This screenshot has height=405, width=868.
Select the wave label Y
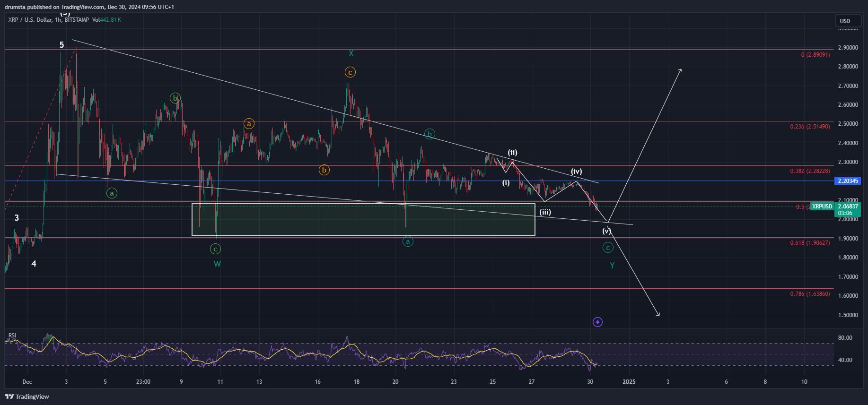[612, 266]
